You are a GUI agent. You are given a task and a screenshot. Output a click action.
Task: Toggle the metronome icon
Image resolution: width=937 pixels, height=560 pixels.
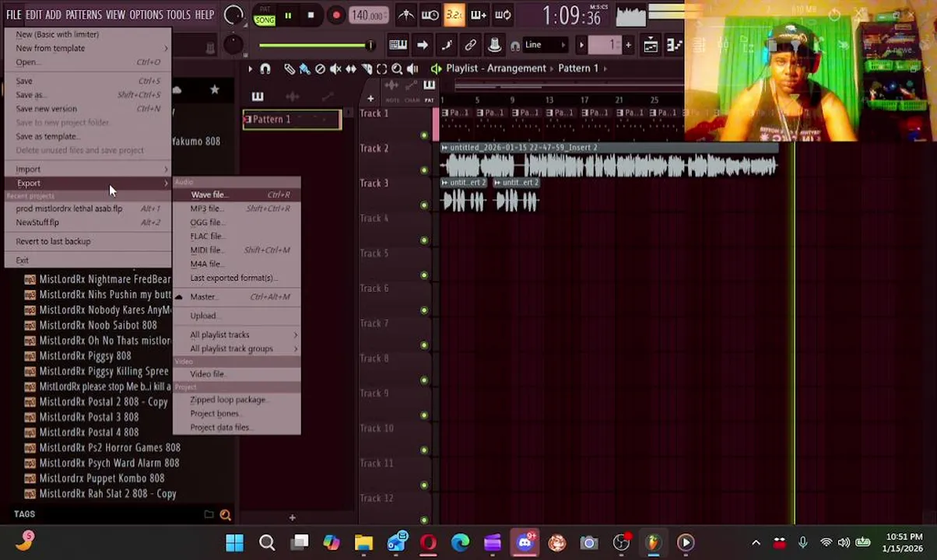coord(405,15)
